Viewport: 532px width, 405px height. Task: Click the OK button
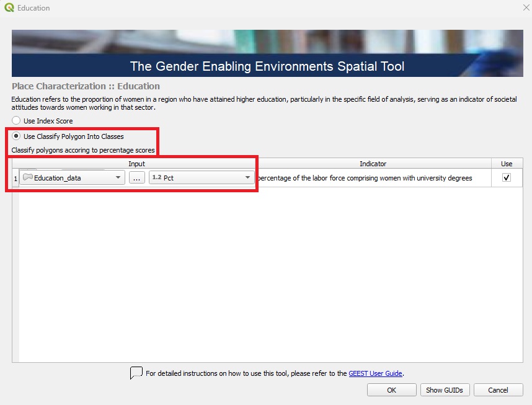click(391, 390)
